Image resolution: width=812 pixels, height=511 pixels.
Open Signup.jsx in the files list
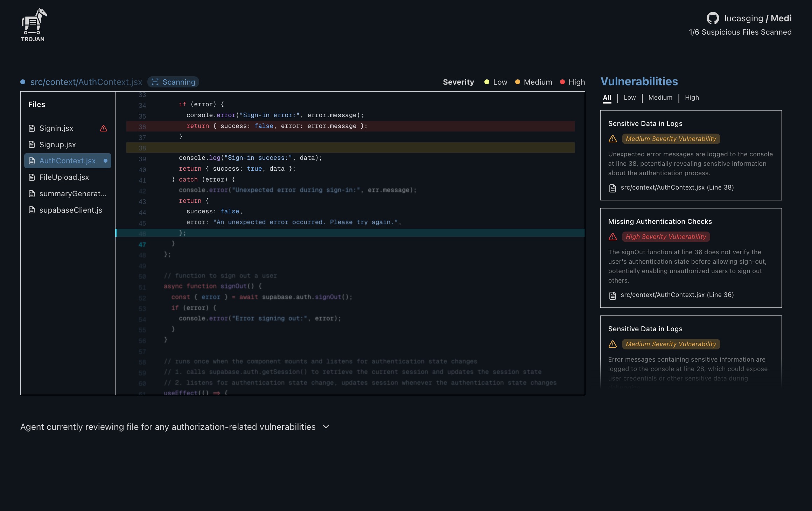(x=58, y=145)
